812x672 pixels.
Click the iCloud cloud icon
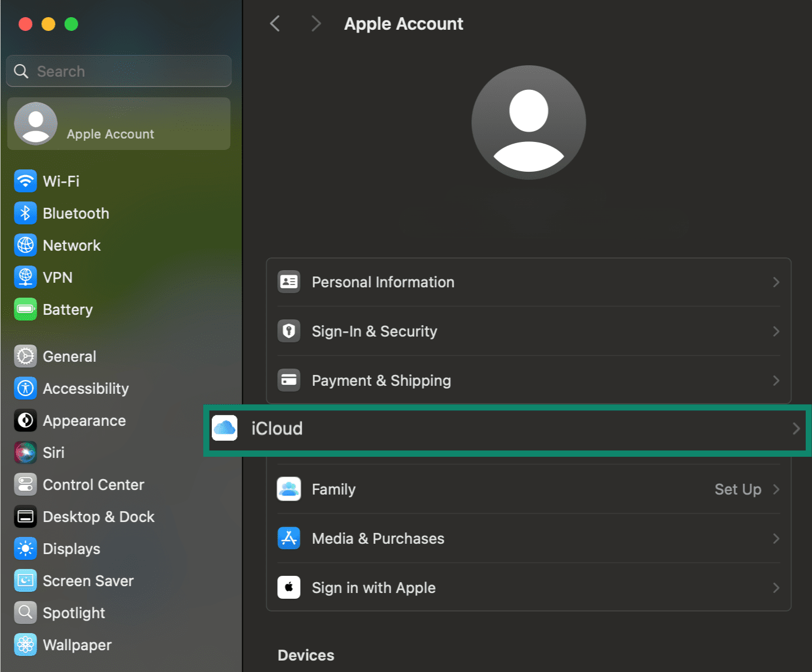224,428
